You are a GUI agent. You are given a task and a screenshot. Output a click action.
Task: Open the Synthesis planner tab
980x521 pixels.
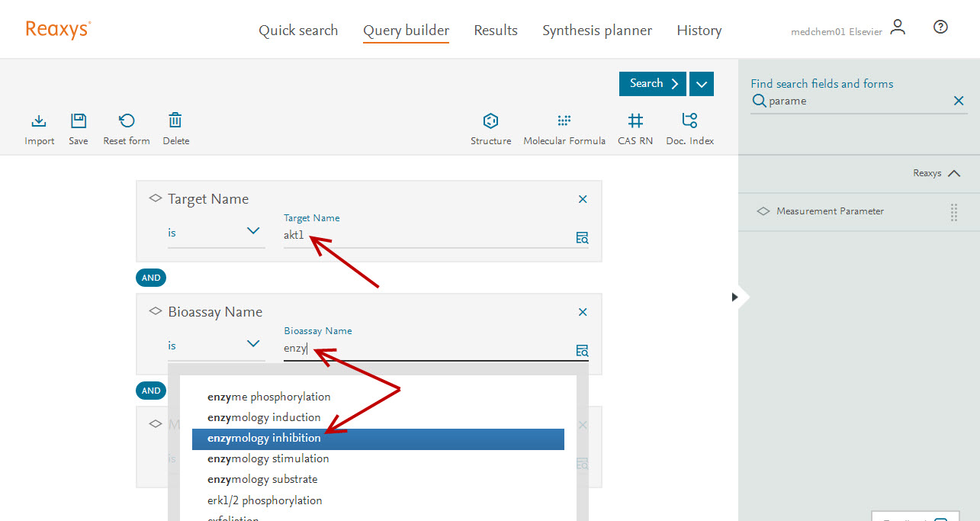(x=596, y=31)
